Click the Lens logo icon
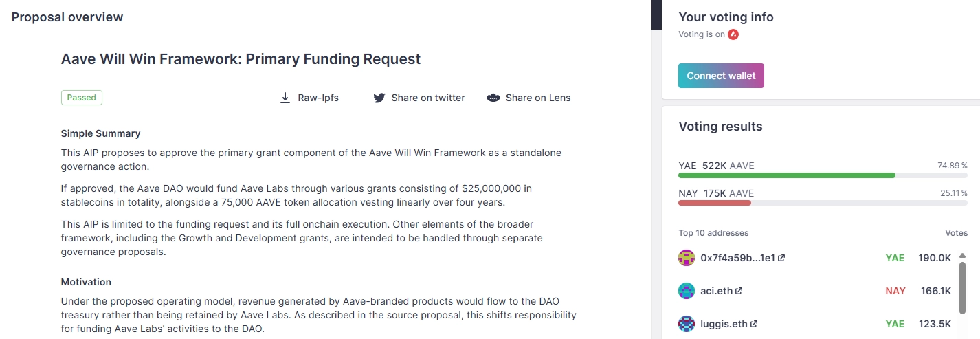This screenshot has width=980, height=339. (x=493, y=98)
